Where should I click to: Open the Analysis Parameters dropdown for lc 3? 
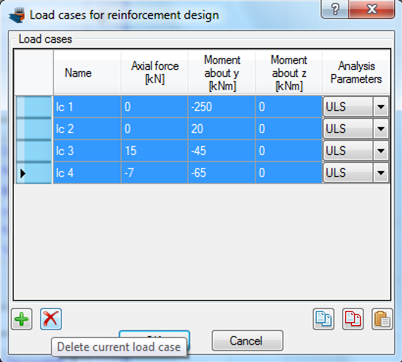[381, 151]
